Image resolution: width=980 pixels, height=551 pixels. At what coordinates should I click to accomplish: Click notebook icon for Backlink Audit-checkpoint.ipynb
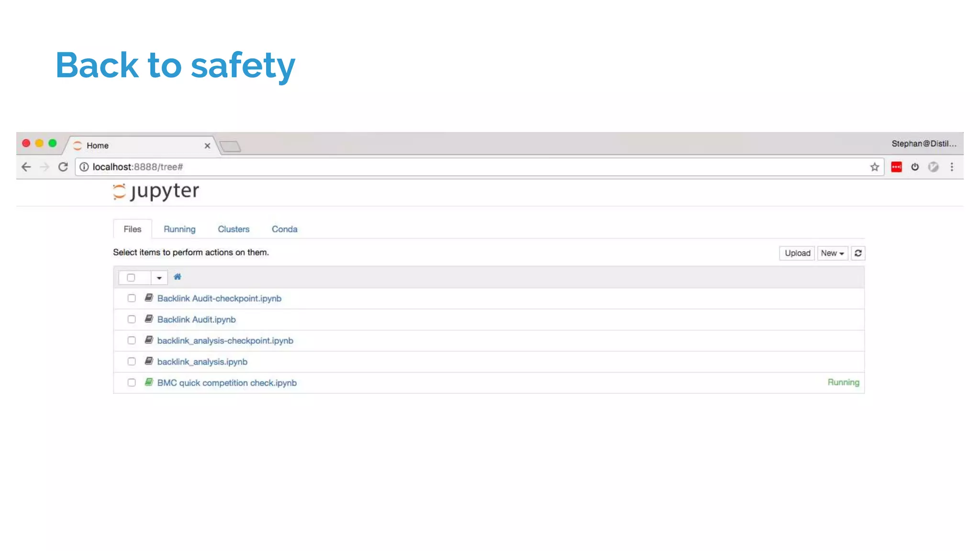point(149,298)
